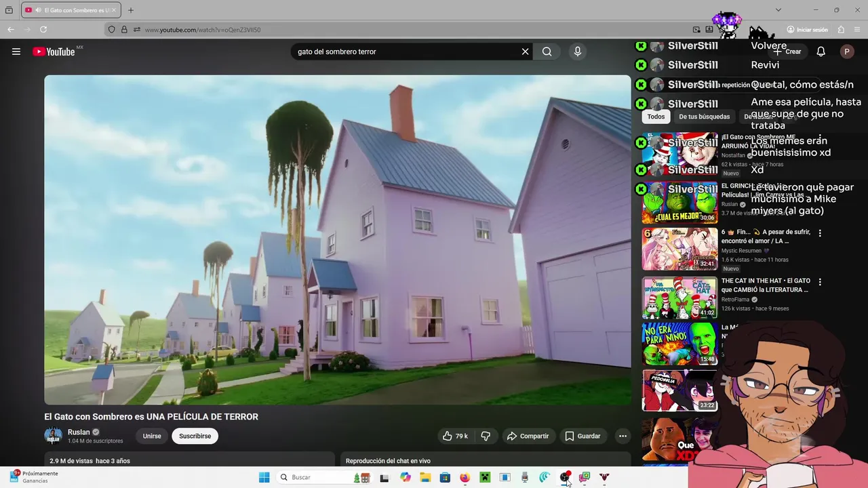Open OBS Studio from the taskbar

click(565, 477)
